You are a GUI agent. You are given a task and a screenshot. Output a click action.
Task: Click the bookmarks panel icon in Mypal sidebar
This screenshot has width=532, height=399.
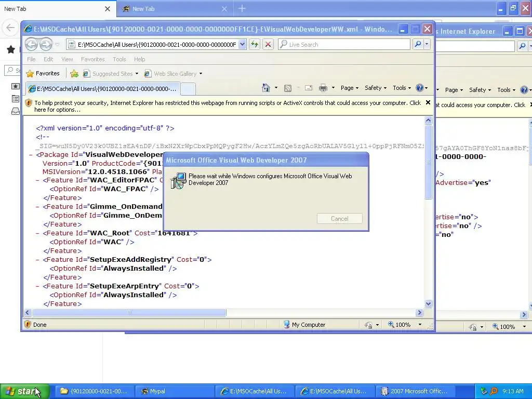tap(15, 86)
